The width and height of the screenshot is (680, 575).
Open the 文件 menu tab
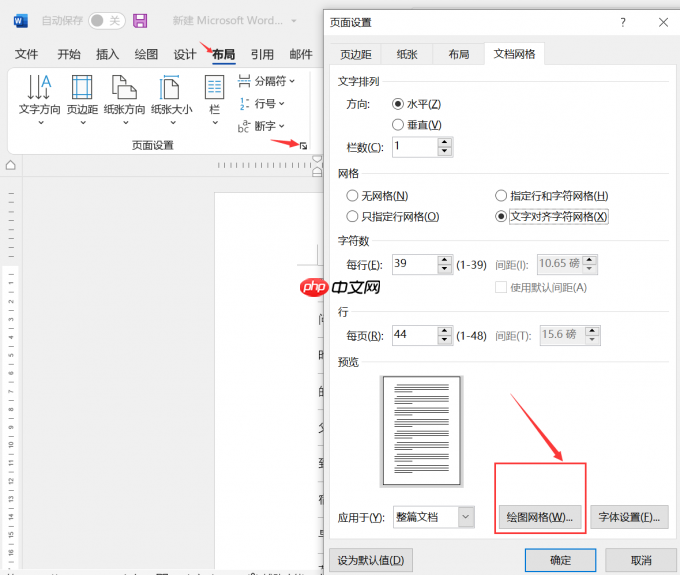26,54
